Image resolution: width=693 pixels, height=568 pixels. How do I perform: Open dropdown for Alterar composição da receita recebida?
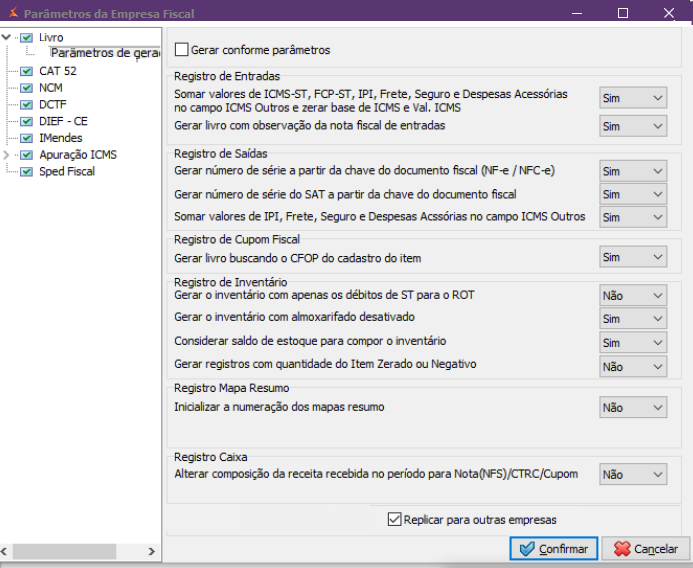[633, 474]
